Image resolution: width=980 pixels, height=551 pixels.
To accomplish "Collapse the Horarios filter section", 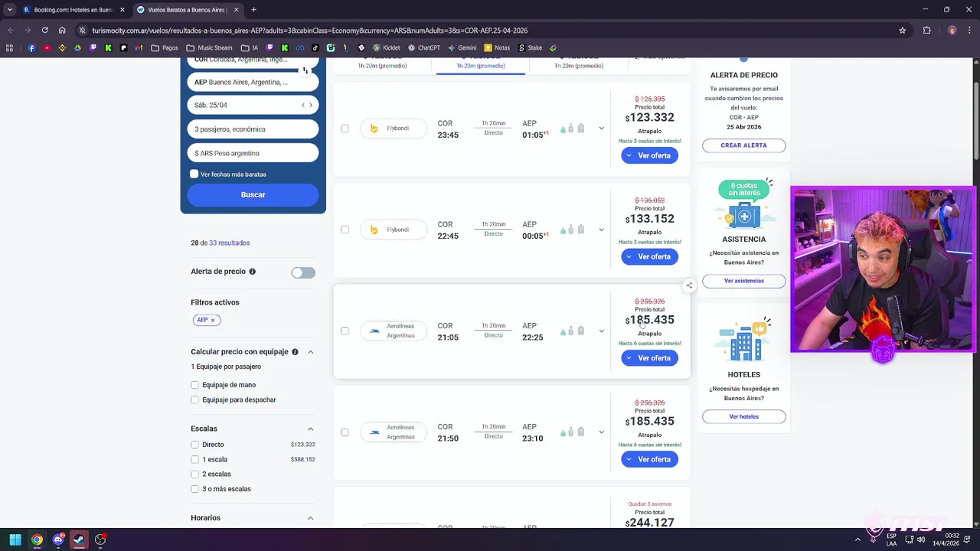I will tap(311, 518).
